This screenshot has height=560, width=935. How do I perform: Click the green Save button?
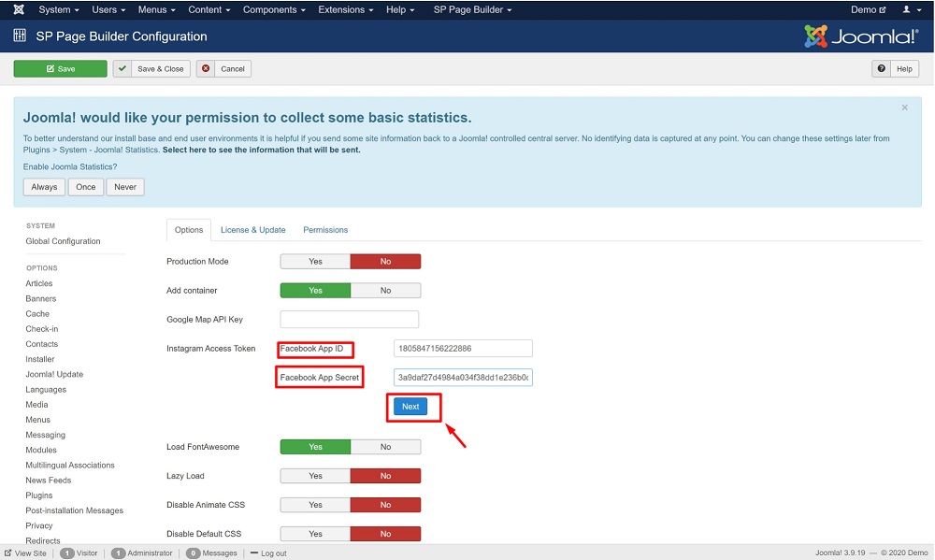[60, 68]
